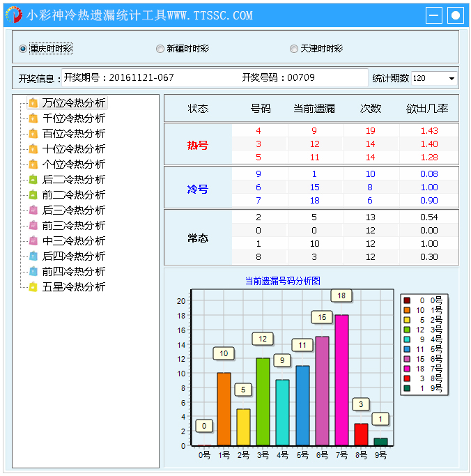This screenshot has height=476, width=471.
Task: Open the 统计期数 dropdown list
Action: coord(451,79)
